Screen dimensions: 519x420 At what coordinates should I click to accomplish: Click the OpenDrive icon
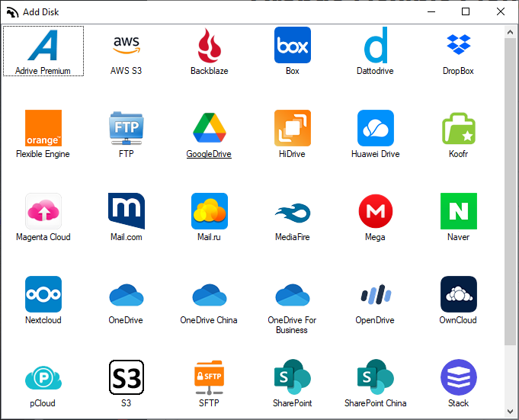tap(376, 294)
